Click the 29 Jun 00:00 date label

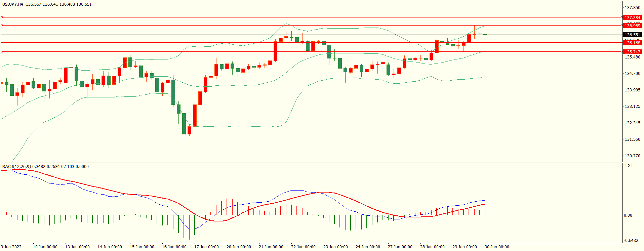[x=465, y=247]
